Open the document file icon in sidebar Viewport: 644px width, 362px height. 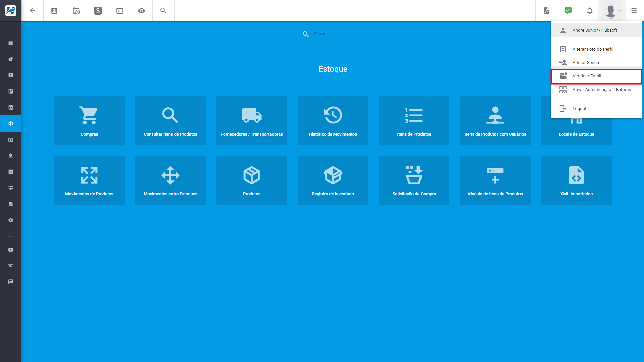11,204
